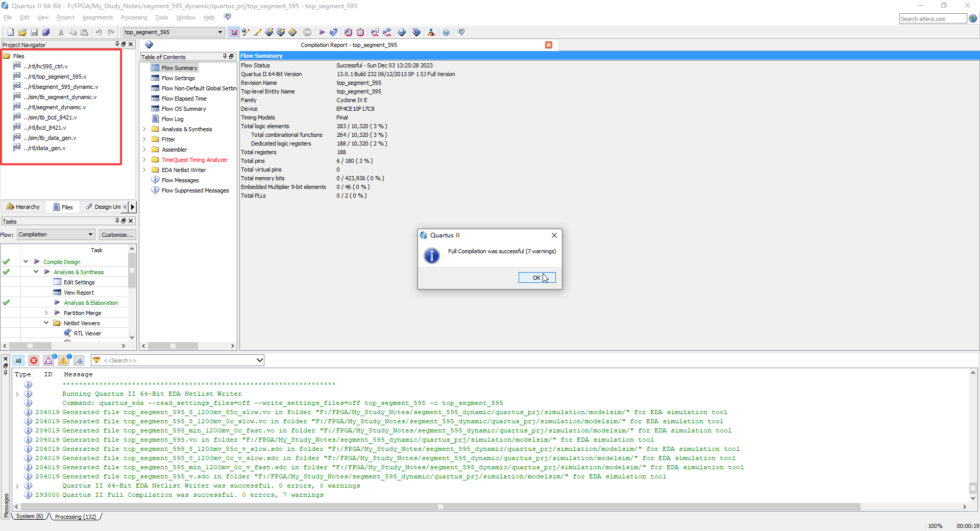This screenshot has height=531, width=980.
Task: Toggle float button on Project Navigator panel
Action: point(124,44)
